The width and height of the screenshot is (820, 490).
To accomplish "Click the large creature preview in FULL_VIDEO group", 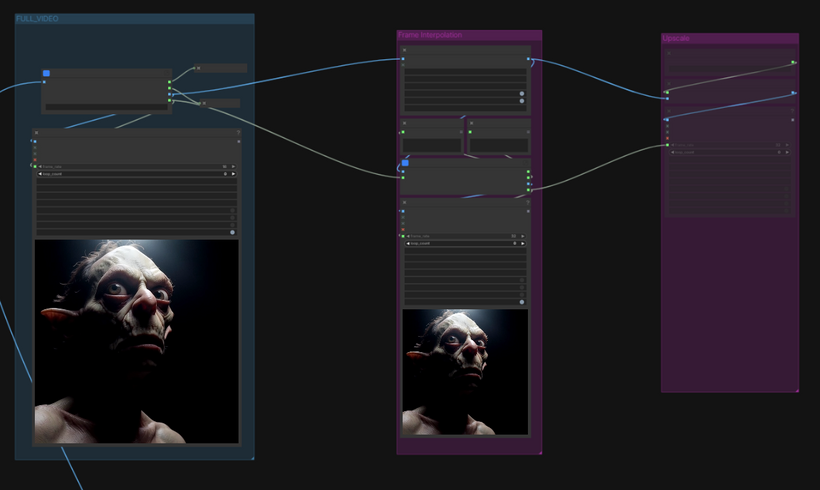I will click(136, 340).
